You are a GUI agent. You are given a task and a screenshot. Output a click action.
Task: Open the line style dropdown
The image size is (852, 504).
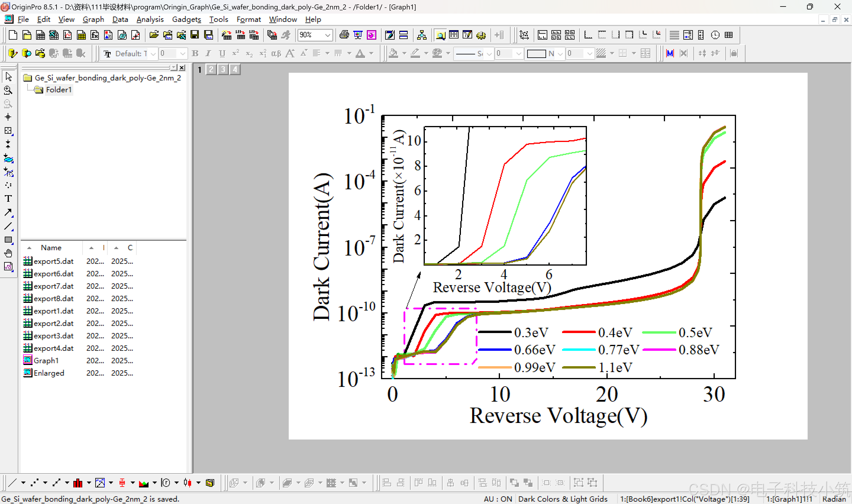[489, 54]
